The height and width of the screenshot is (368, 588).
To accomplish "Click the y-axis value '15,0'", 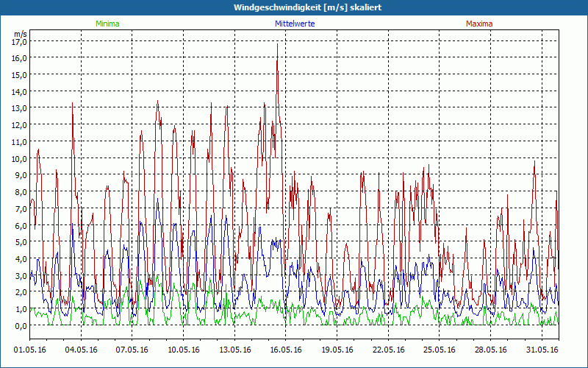I will [x=21, y=75].
